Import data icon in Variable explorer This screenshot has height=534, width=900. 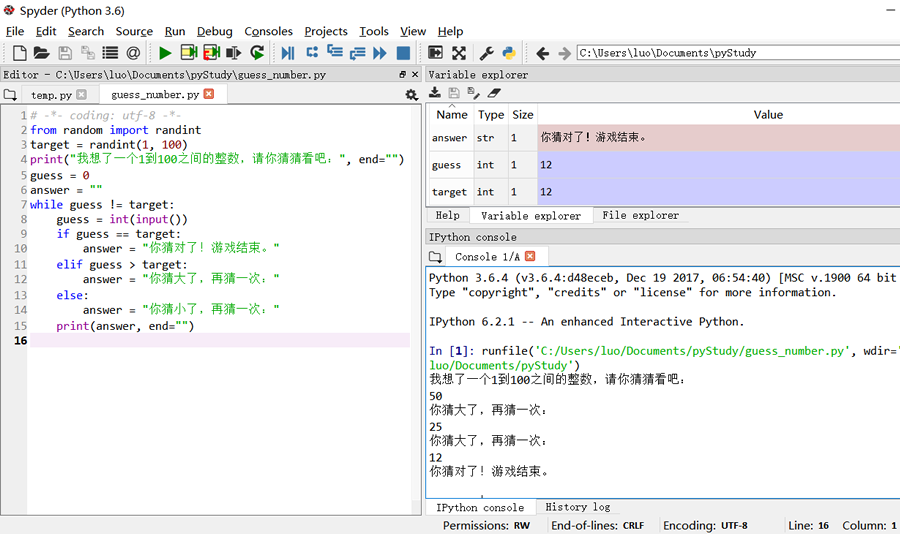pyautogui.click(x=435, y=92)
